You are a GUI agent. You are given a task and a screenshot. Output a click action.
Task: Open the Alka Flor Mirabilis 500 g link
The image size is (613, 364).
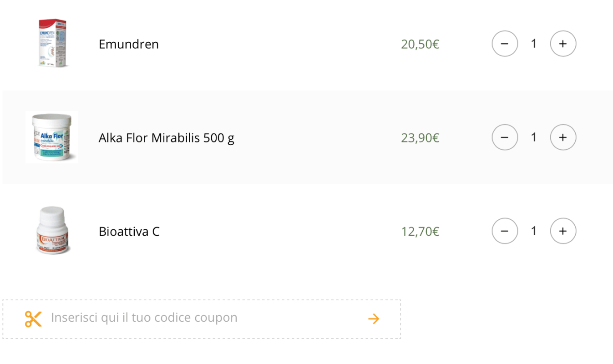pos(167,138)
